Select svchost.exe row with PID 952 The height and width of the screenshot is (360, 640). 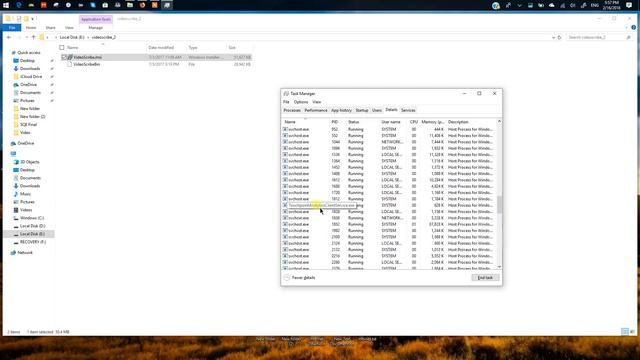pyautogui.click(x=388, y=129)
